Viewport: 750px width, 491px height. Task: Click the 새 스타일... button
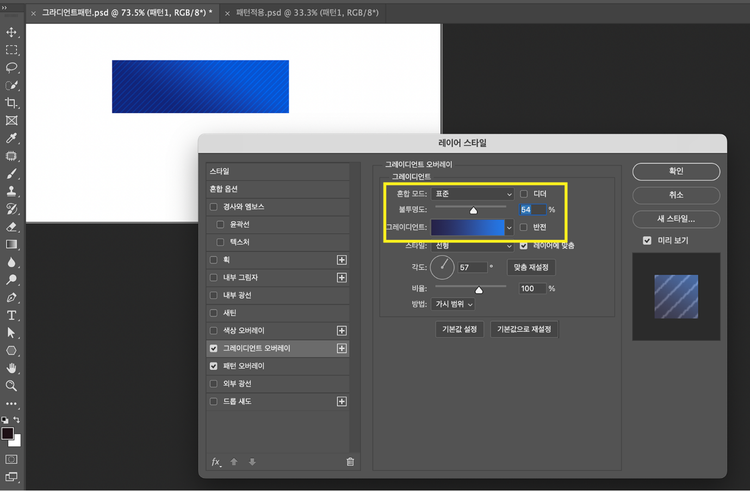676,219
